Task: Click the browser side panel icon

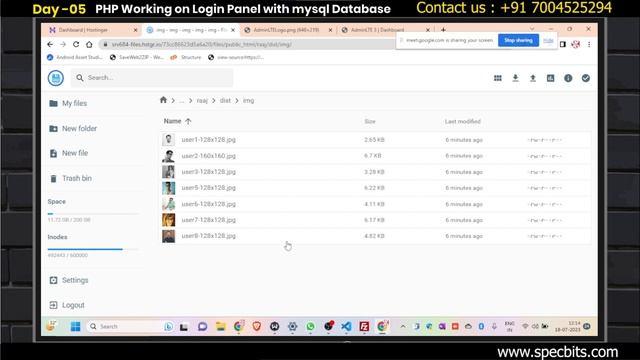Action: pyautogui.click(x=562, y=44)
